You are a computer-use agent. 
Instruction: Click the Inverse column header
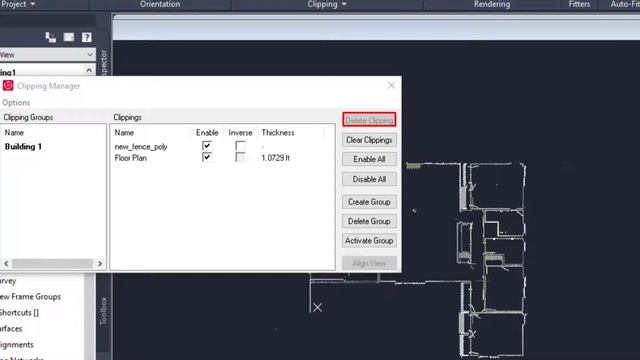tap(240, 133)
